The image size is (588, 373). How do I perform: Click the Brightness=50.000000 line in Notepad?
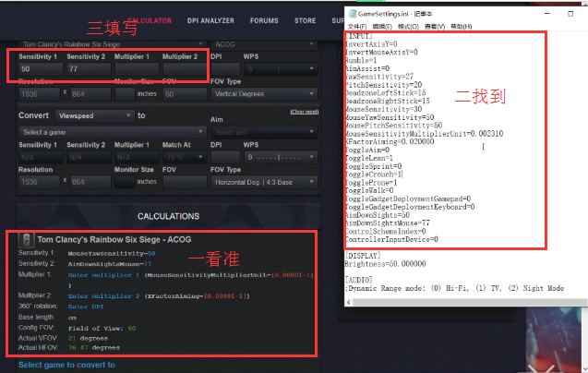[x=385, y=264]
